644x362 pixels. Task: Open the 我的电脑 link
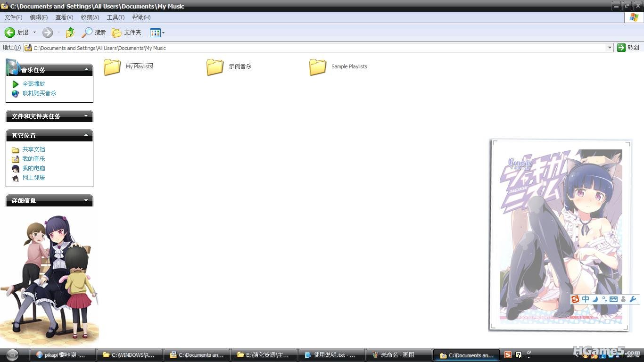(34, 168)
